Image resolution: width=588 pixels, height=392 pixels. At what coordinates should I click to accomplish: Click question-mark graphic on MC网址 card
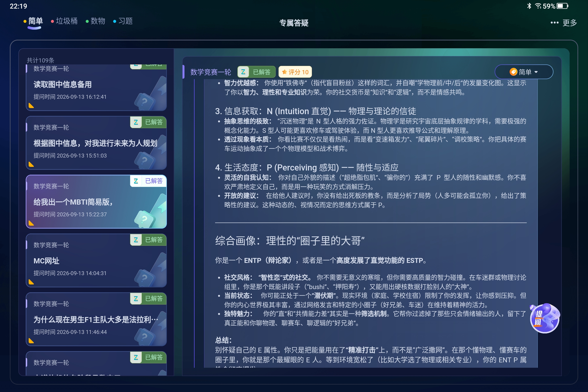(x=145, y=278)
